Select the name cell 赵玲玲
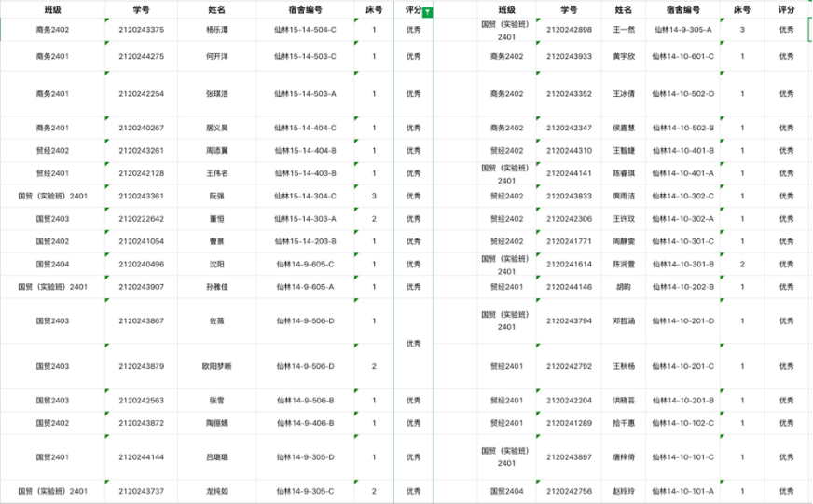 [x=623, y=491]
